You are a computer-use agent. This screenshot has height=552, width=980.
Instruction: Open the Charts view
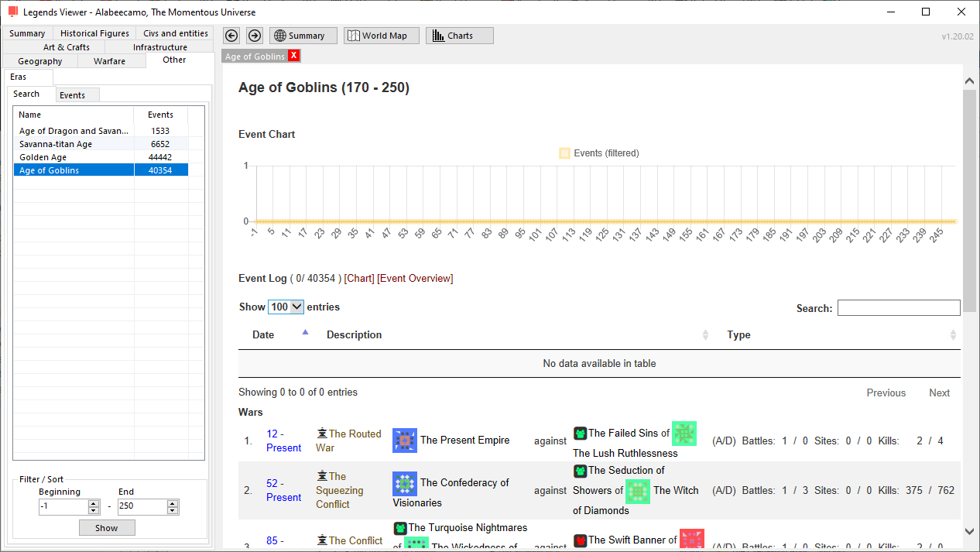click(460, 36)
